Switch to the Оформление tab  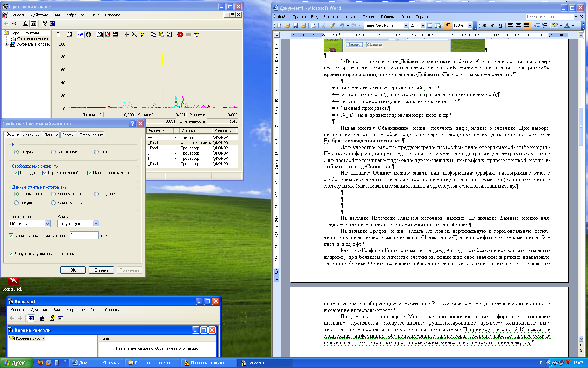91,135
